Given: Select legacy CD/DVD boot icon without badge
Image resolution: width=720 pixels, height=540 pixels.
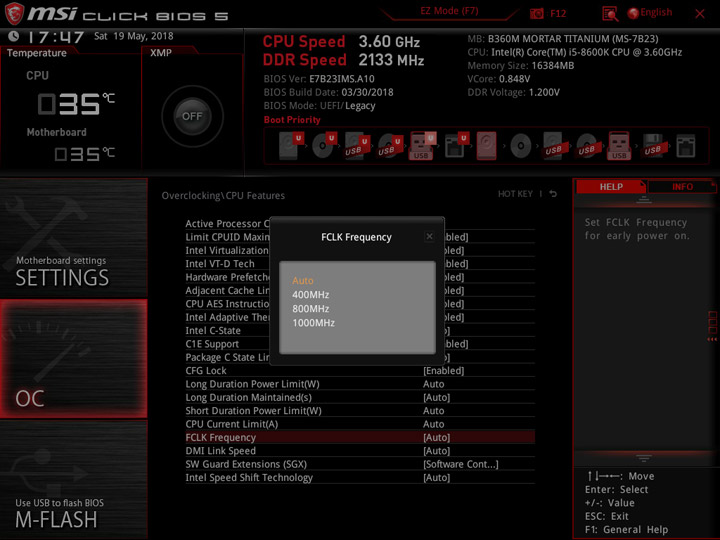Looking at the screenshot, I should [521, 146].
